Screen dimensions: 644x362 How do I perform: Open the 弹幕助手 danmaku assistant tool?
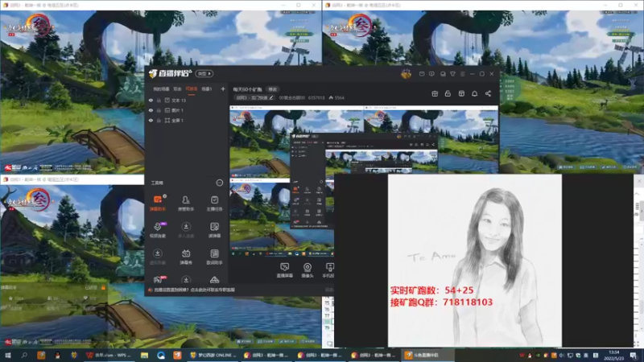158,203
